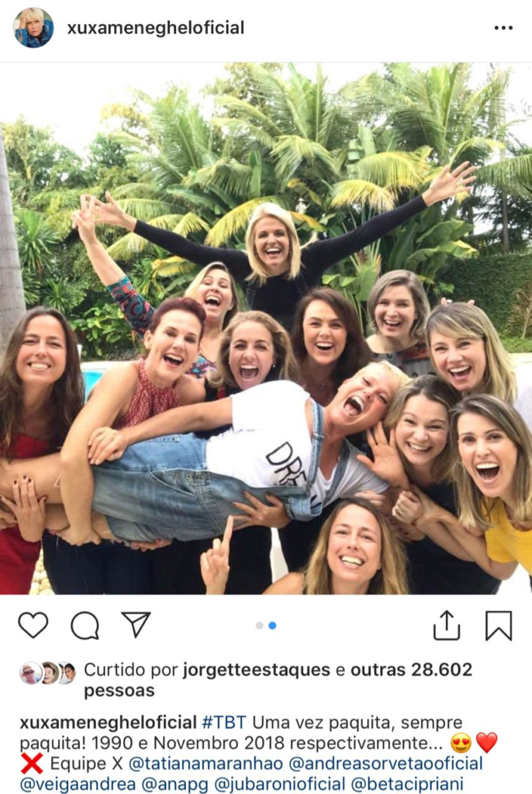
Task: View the group photo post image
Action: [266, 328]
